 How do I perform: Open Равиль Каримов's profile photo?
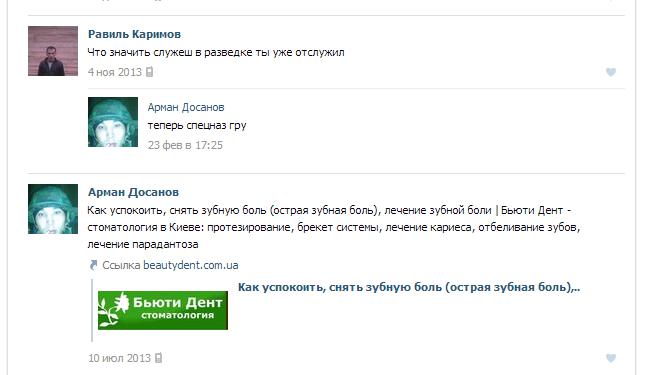[x=53, y=51]
